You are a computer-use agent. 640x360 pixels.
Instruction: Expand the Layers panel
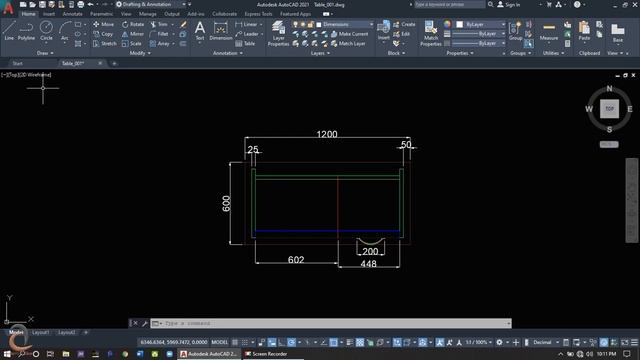[320, 53]
